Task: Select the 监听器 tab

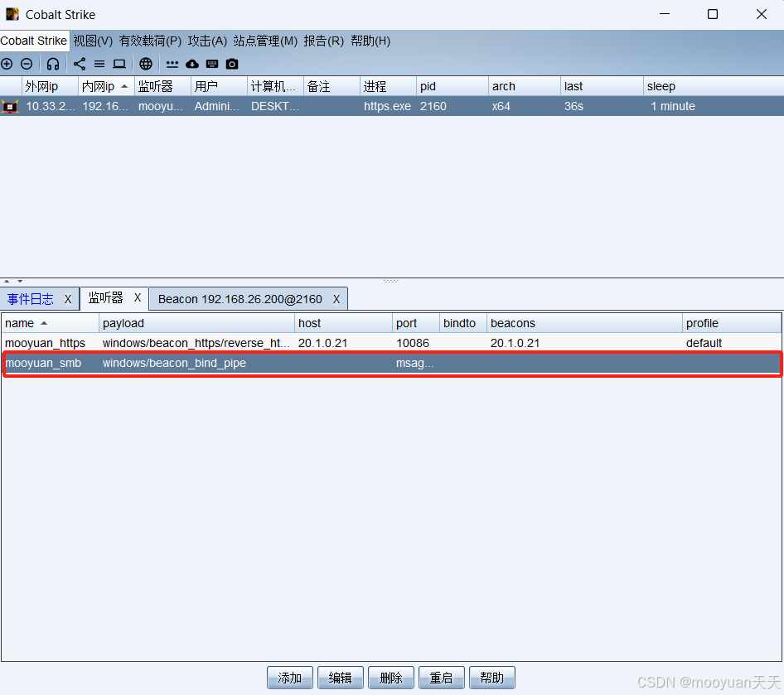Action: (x=105, y=298)
